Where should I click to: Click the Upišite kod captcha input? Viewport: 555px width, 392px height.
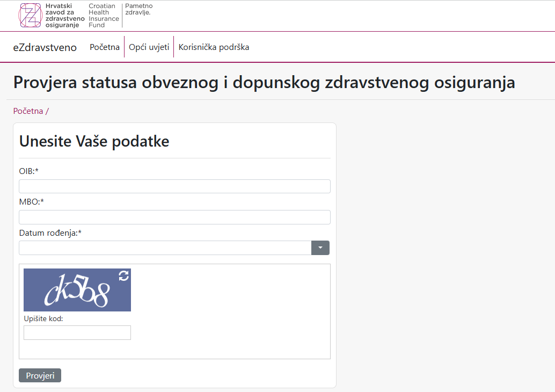pos(77,332)
